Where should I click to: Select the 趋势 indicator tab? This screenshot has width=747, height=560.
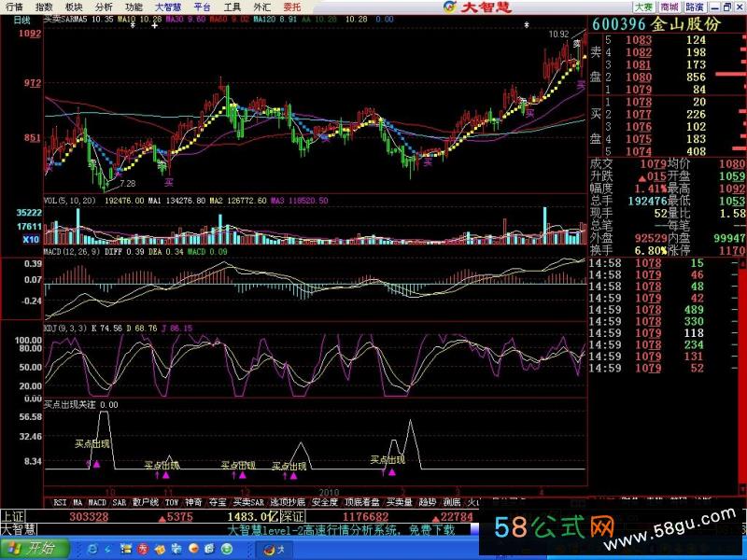point(428,502)
